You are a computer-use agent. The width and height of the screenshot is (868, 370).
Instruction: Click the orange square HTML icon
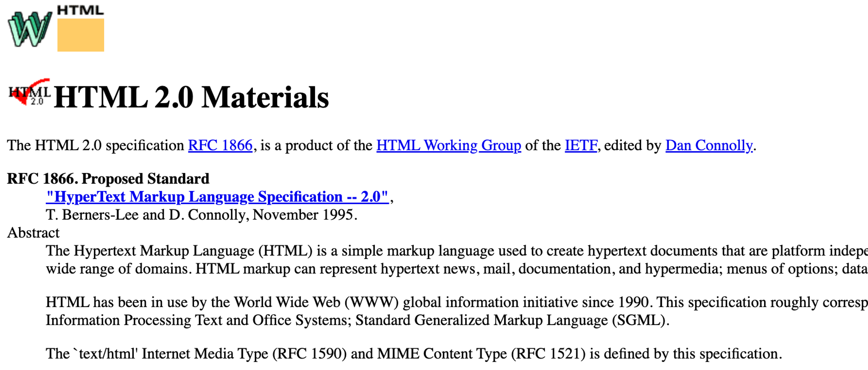(x=80, y=35)
